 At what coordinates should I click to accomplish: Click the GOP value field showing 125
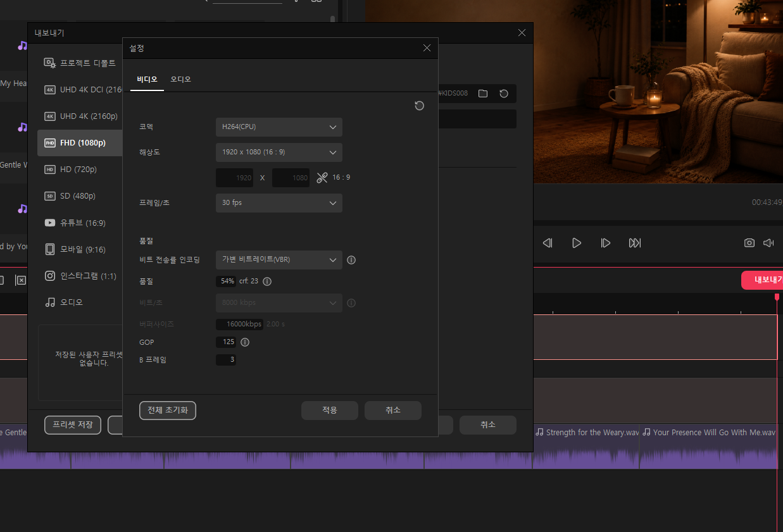click(x=226, y=342)
